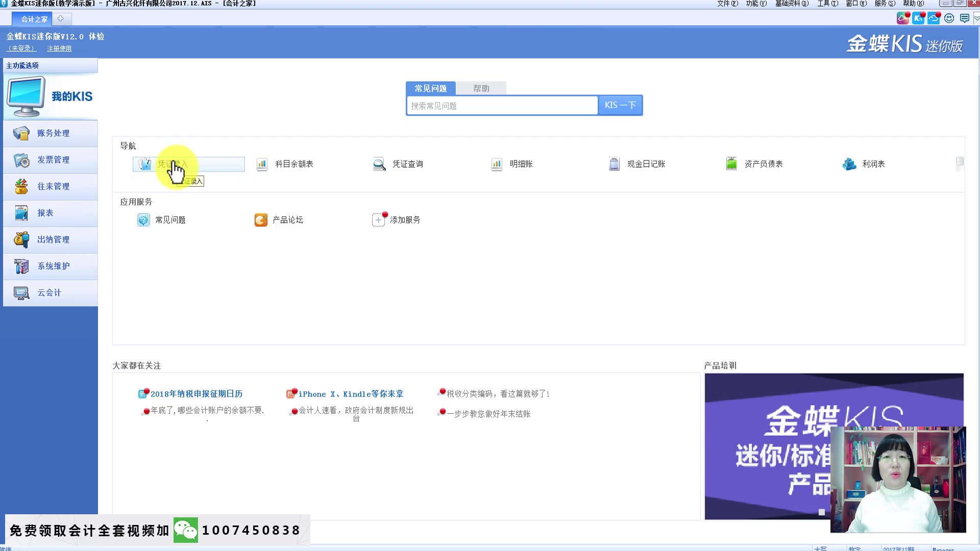Viewport: 980px width, 551px height.
Task: Click the smiley face toolbar icon
Action: click(x=949, y=18)
